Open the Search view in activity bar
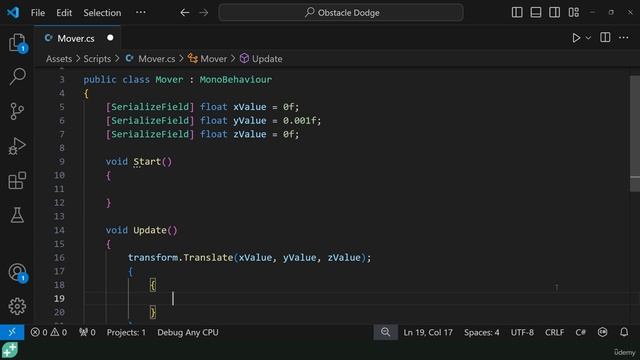 pyautogui.click(x=17, y=76)
